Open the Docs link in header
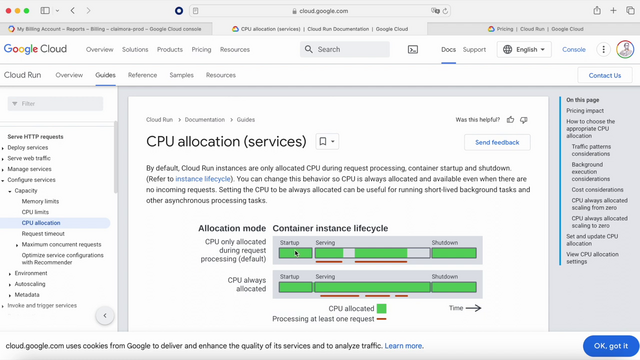 point(448,49)
